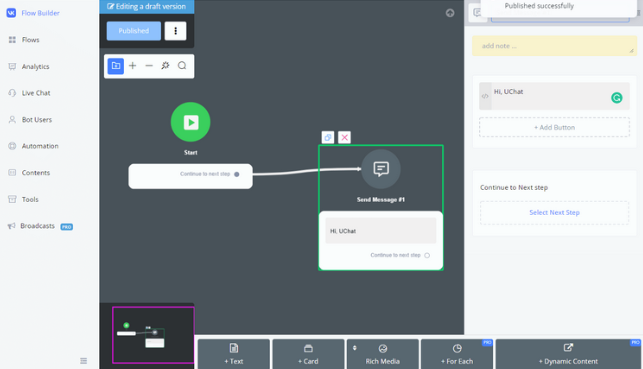Viewport: 643px width, 369px height.
Task: Click the add note field
Action: pyautogui.click(x=554, y=46)
